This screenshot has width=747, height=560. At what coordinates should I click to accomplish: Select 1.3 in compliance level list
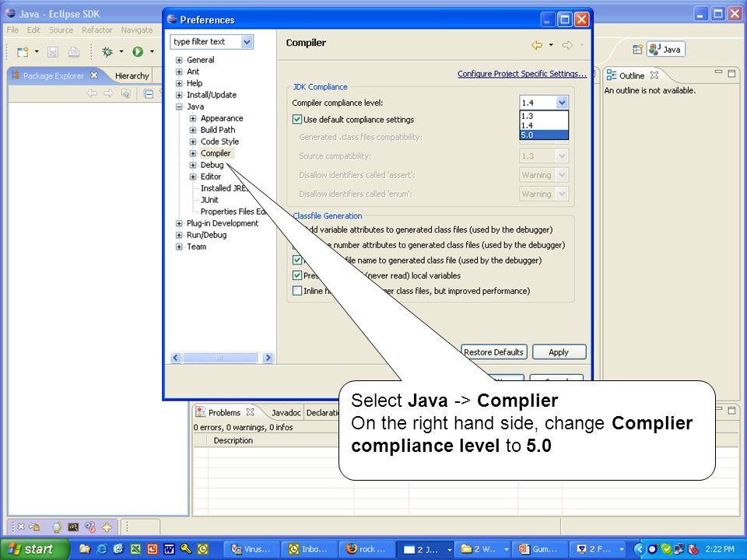tap(544, 116)
